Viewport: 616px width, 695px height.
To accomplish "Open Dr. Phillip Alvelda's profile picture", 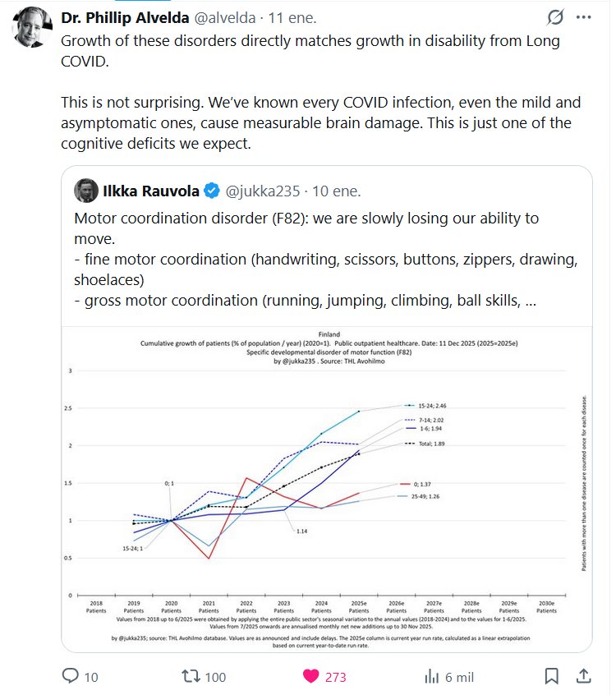I will pos(30,26).
